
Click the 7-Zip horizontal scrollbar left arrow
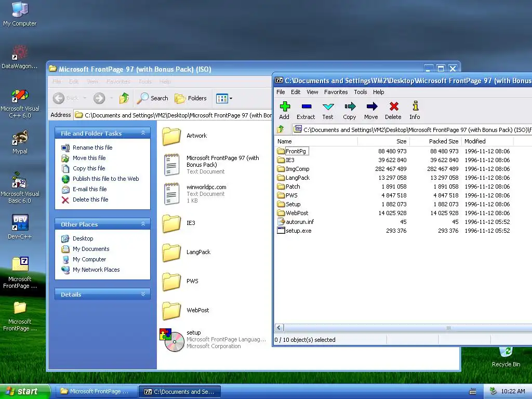279,328
